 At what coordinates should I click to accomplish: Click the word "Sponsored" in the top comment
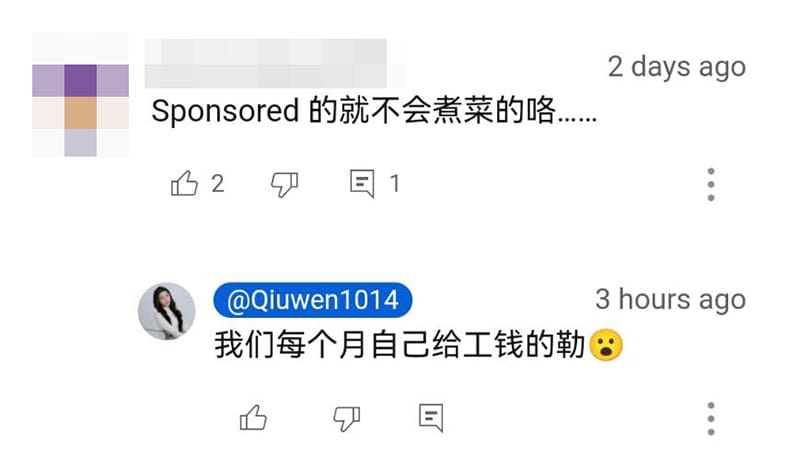[x=225, y=111]
